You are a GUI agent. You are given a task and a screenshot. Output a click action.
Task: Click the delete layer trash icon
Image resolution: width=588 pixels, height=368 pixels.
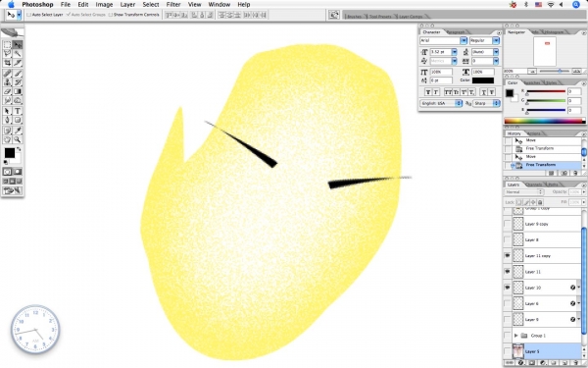(x=576, y=363)
